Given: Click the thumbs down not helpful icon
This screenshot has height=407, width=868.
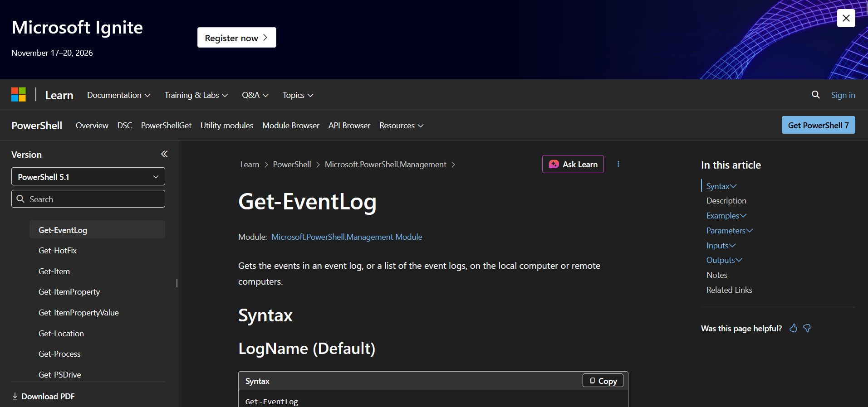Looking at the screenshot, I should click(807, 328).
